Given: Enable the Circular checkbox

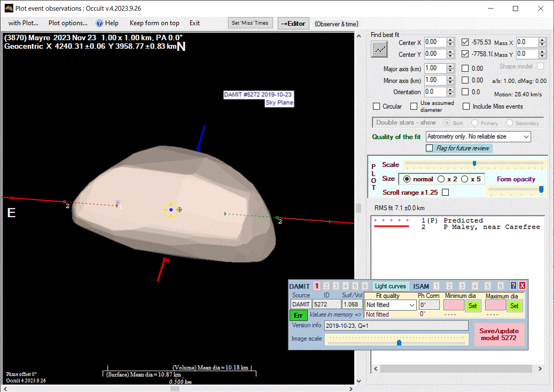Looking at the screenshot, I should [377, 106].
